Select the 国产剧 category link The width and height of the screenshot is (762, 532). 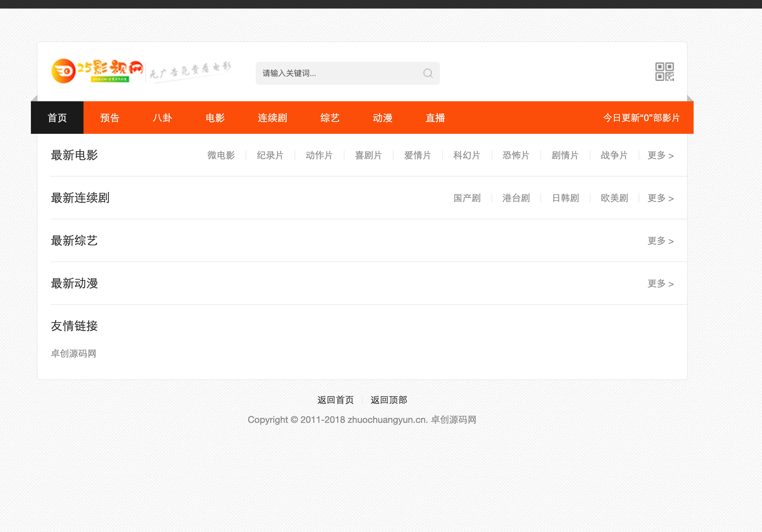click(467, 198)
